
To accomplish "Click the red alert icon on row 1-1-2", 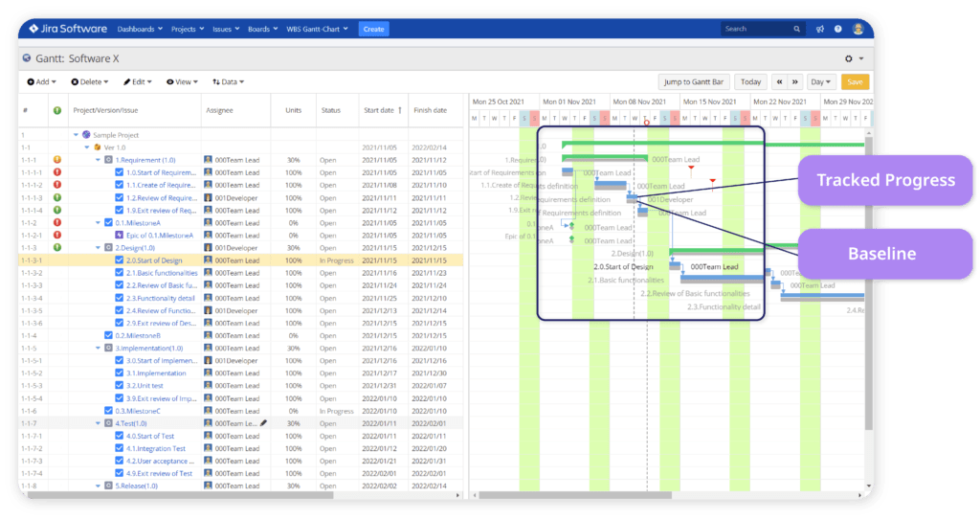I will coord(56,222).
